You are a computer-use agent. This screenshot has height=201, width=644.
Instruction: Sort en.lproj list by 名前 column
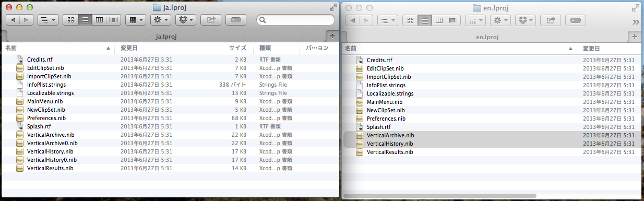460,49
